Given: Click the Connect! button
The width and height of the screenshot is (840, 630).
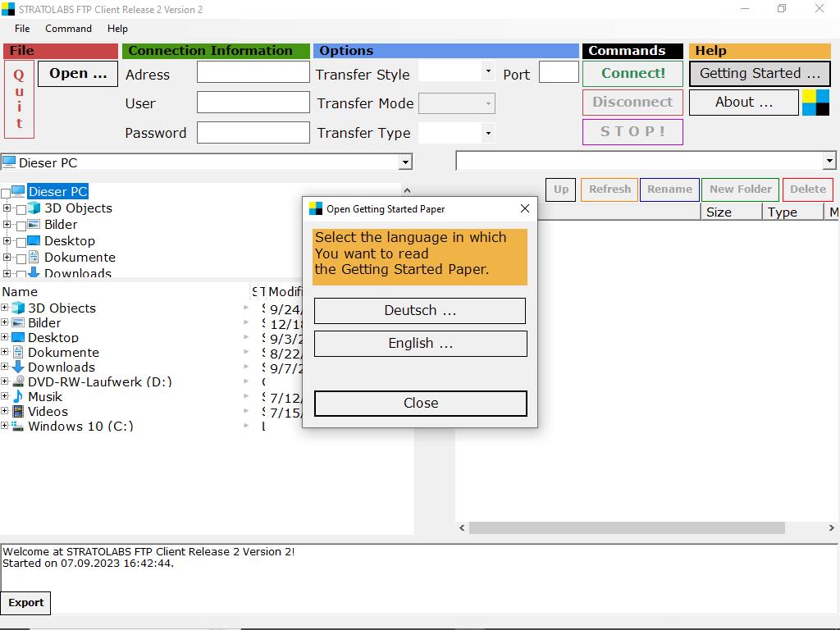Looking at the screenshot, I should (632, 73).
